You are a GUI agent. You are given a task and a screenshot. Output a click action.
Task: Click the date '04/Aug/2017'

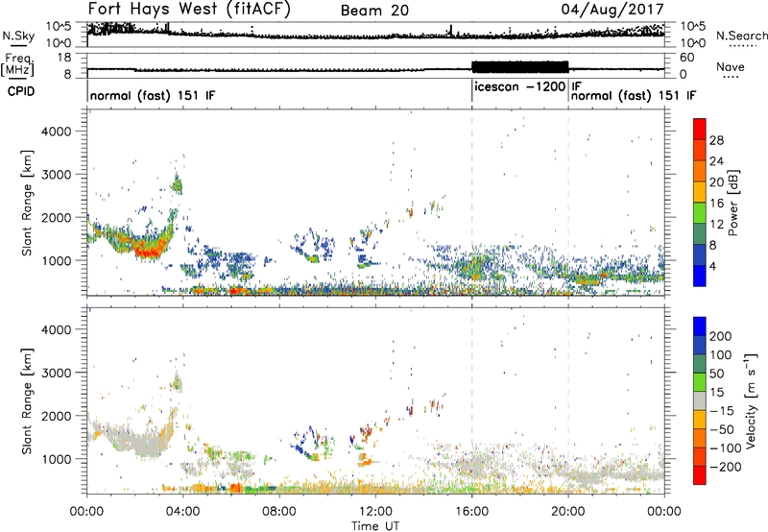pyautogui.click(x=612, y=10)
